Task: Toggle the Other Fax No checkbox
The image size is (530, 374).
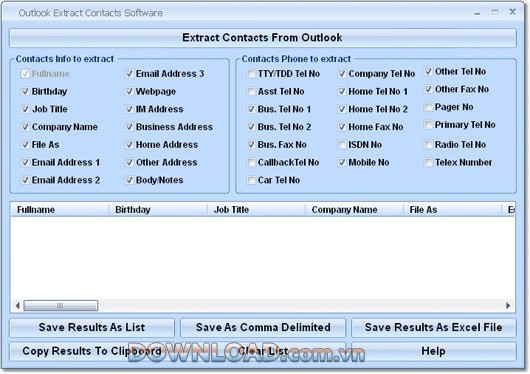Action: coord(428,89)
